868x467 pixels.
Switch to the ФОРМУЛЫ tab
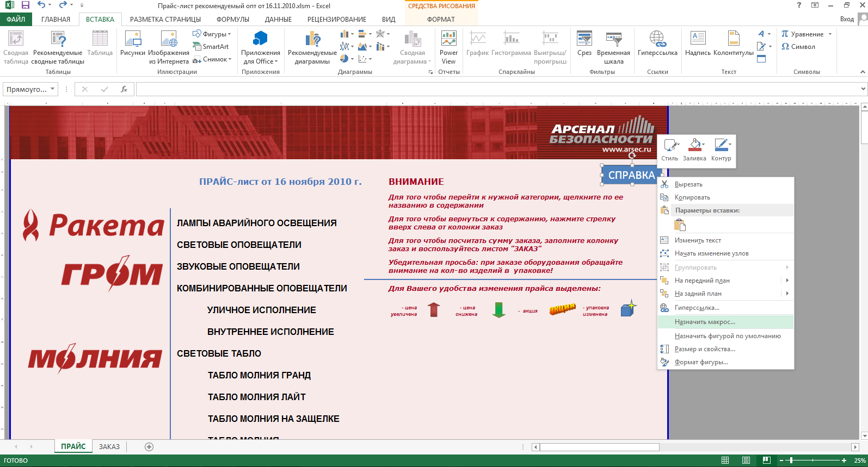pyautogui.click(x=233, y=19)
